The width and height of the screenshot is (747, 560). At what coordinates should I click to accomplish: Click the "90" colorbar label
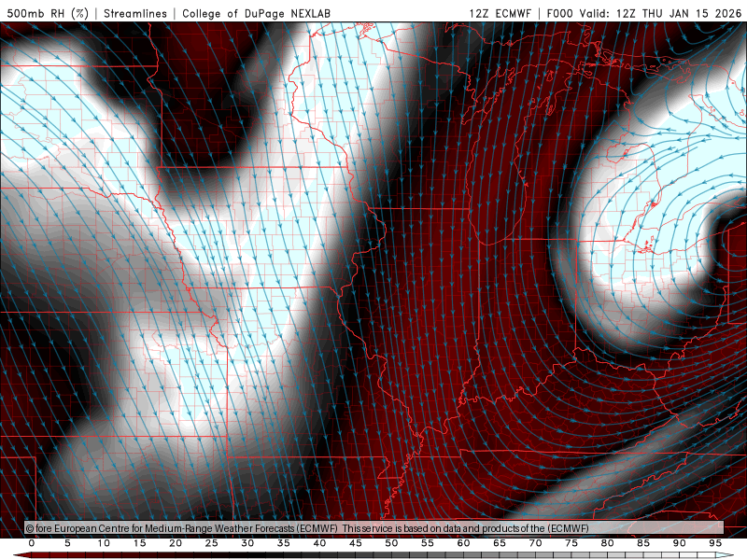680,543
